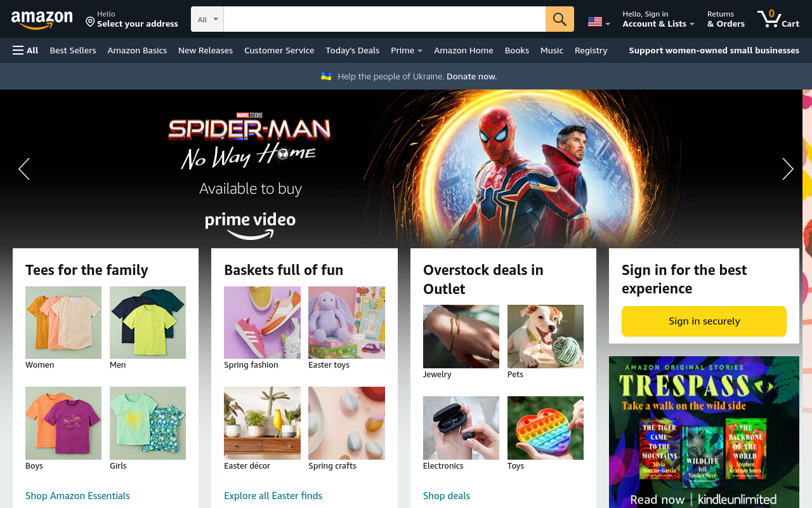Click the Amazon logo
Screen dimensions: 812x508
pos(42,20)
